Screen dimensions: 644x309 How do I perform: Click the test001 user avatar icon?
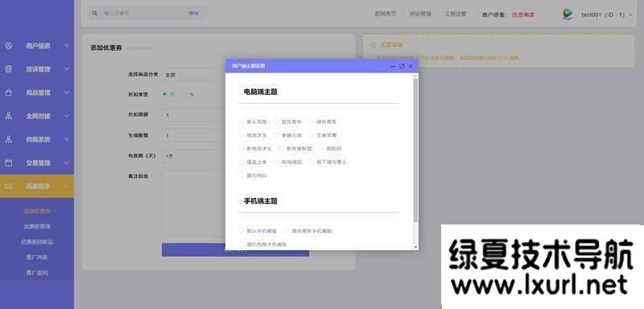click(568, 14)
